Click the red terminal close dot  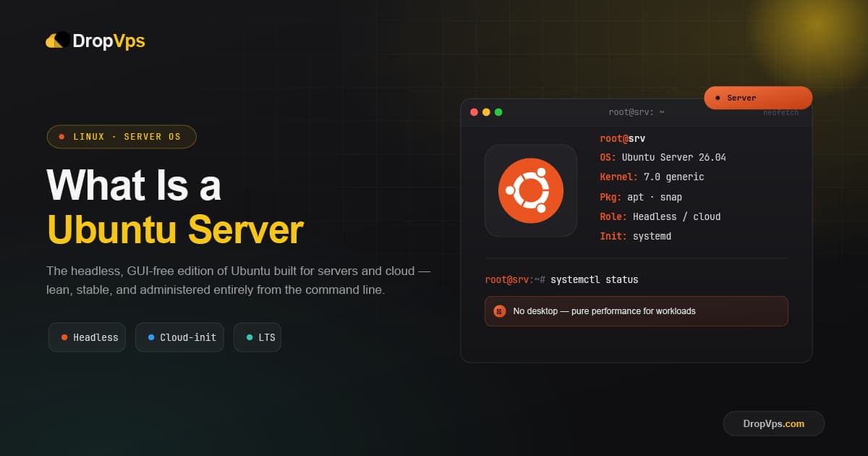[475, 112]
